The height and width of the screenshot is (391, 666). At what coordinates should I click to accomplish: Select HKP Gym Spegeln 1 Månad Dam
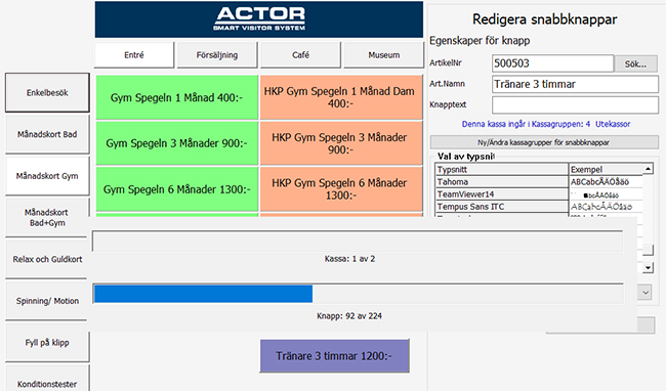click(341, 98)
